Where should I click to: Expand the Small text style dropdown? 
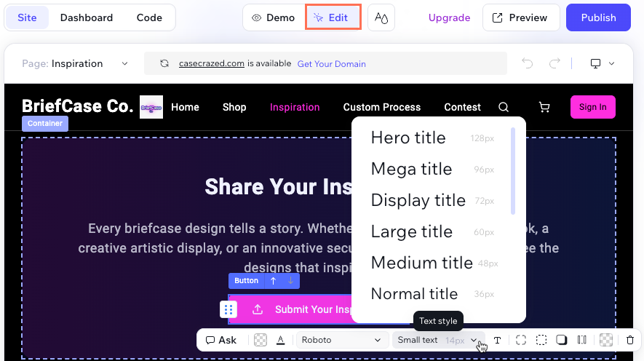(x=438, y=340)
